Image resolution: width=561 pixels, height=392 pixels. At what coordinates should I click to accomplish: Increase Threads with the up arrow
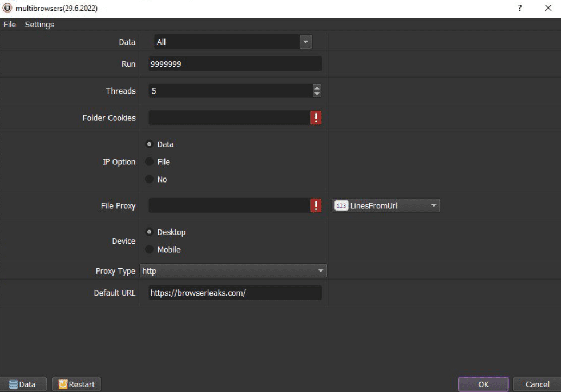click(317, 88)
